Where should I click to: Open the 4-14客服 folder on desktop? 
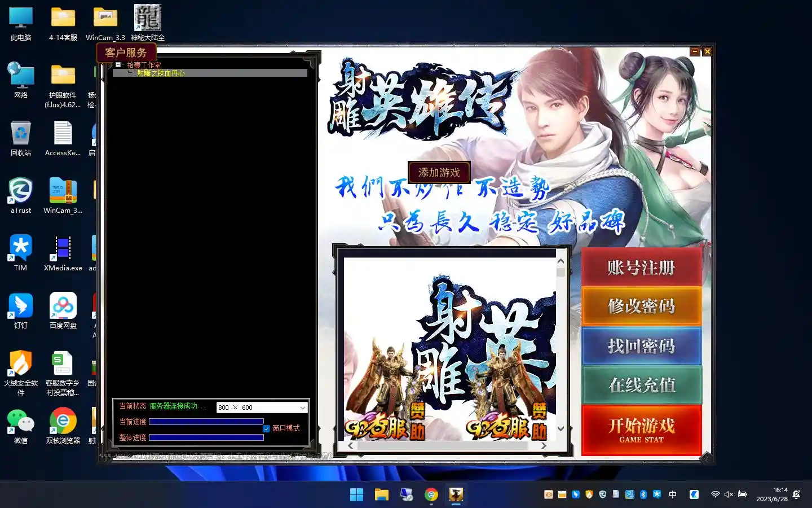(x=63, y=24)
